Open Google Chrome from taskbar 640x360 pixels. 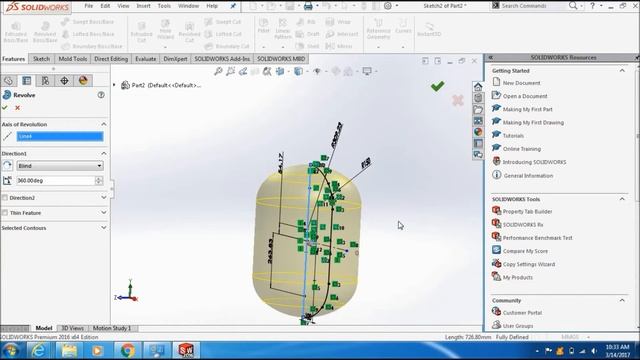click(128, 351)
